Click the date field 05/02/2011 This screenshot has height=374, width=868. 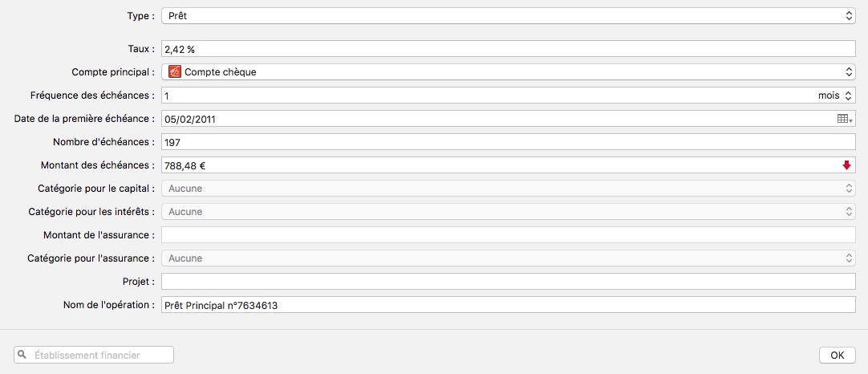click(498, 119)
